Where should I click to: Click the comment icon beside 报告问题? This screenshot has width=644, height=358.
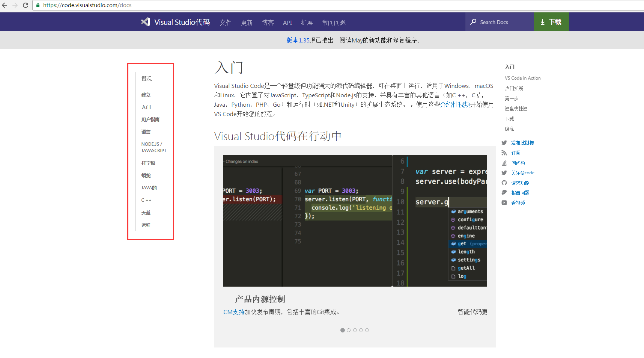click(x=504, y=193)
